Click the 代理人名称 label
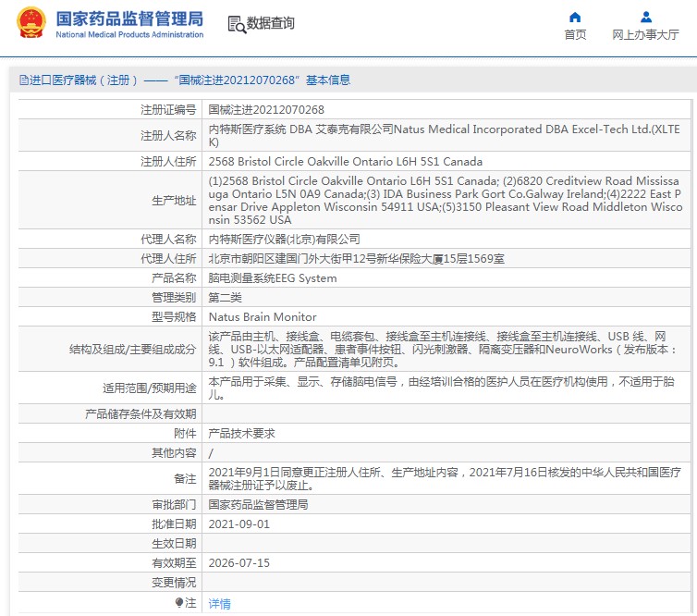The height and width of the screenshot is (616, 697). click(168, 240)
